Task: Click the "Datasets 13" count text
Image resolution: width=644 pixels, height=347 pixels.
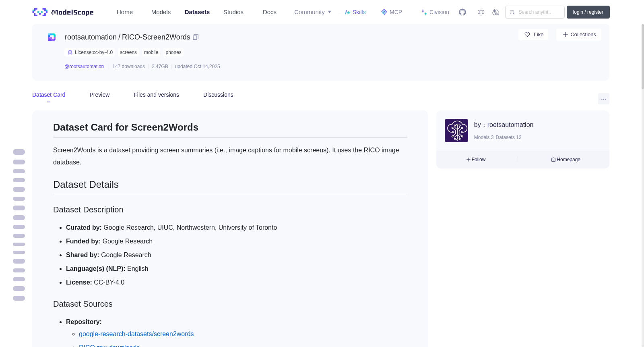Action: point(508,137)
